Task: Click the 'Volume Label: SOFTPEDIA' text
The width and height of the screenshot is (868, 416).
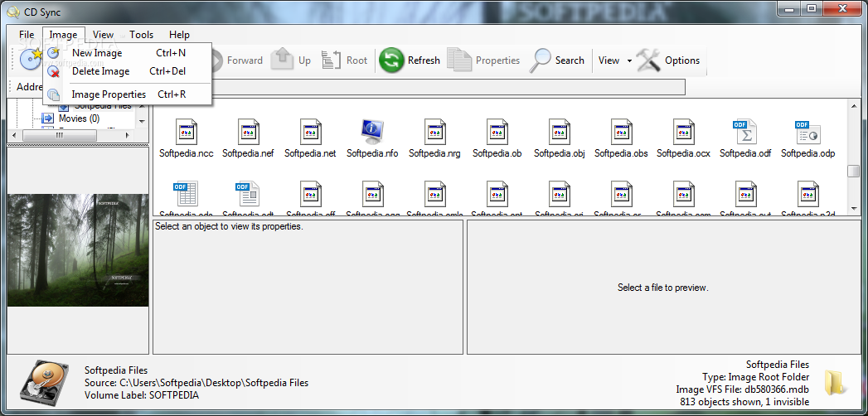Action: pos(142,395)
